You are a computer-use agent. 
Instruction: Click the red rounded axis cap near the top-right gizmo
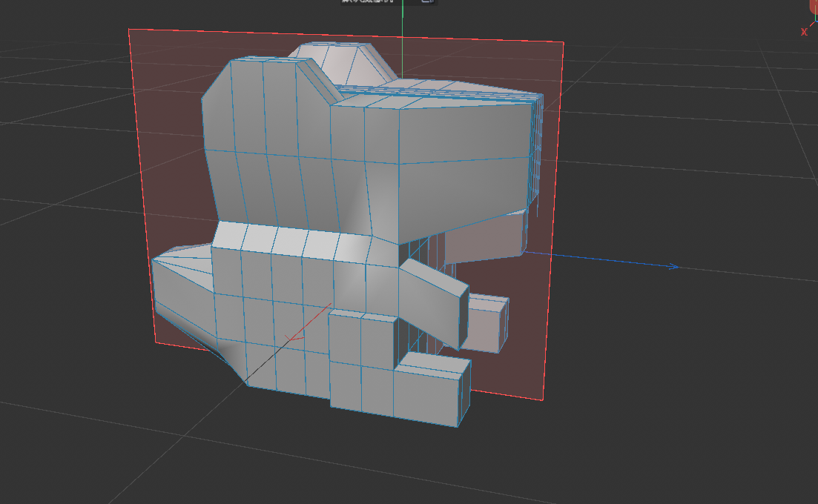tap(814, 6)
